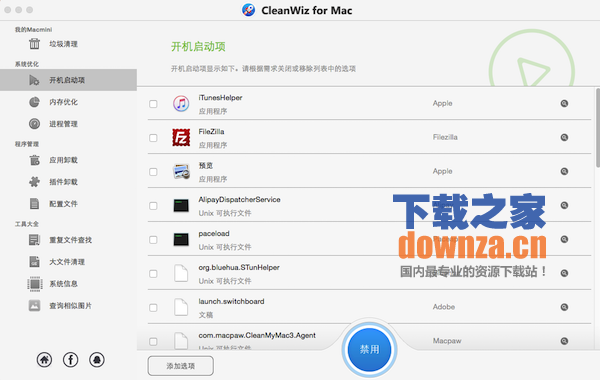
Task: Click the AlipayDispatcherService entry name
Action: click(x=240, y=199)
